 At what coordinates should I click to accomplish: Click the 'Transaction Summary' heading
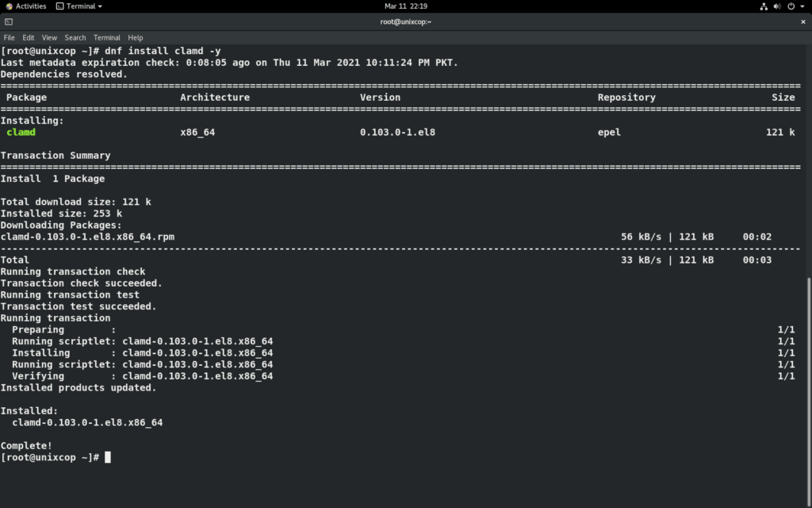click(56, 156)
